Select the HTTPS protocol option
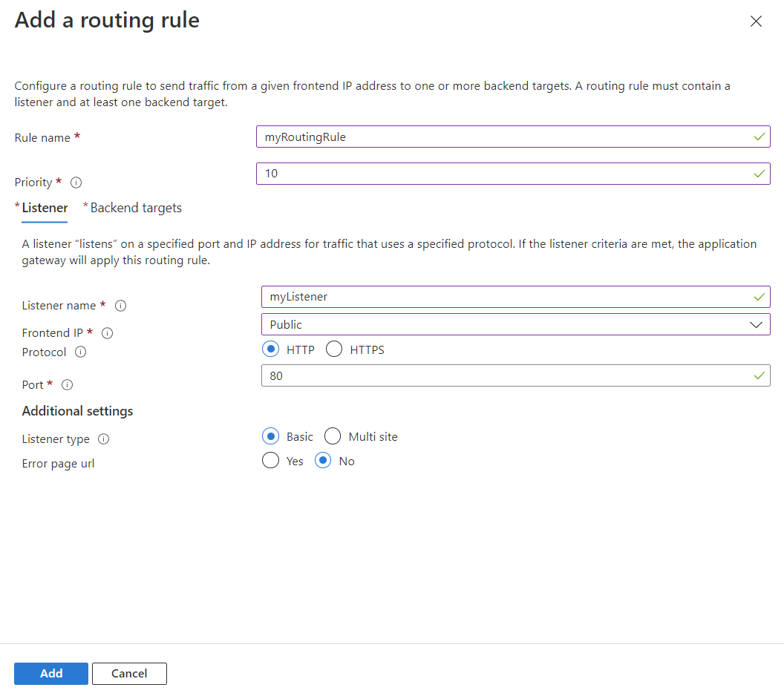The width and height of the screenshot is (784, 696). [334, 349]
